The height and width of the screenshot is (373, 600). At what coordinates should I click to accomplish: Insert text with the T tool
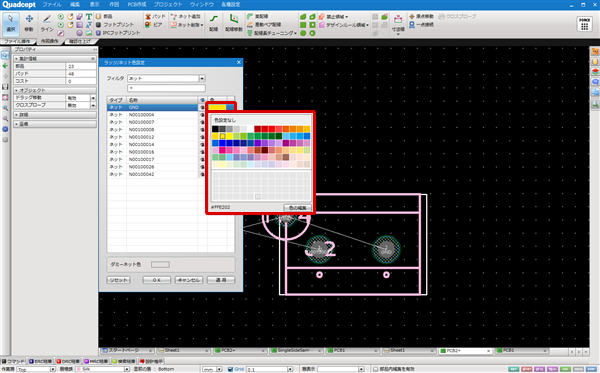[x=89, y=16]
